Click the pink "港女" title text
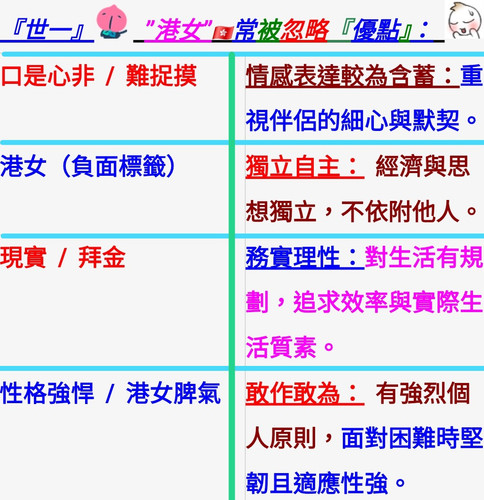The width and height of the screenshot is (484, 500). [x=178, y=31]
